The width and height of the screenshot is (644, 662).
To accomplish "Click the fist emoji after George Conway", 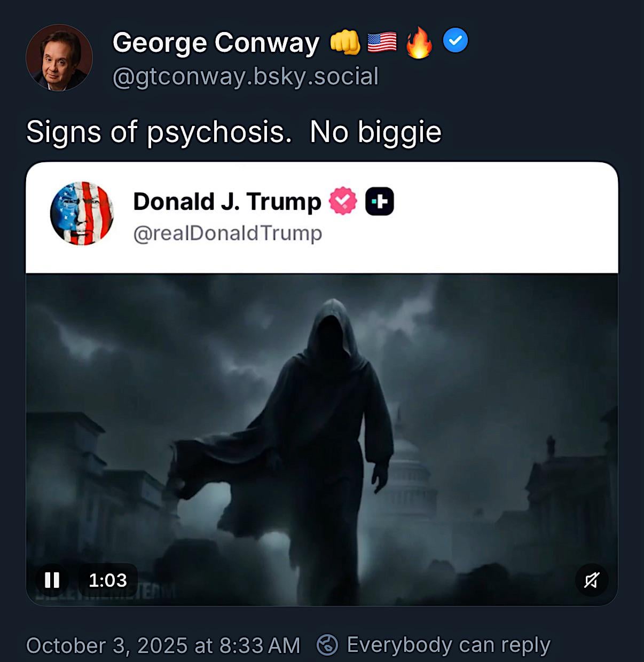I will tap(345, 43).
